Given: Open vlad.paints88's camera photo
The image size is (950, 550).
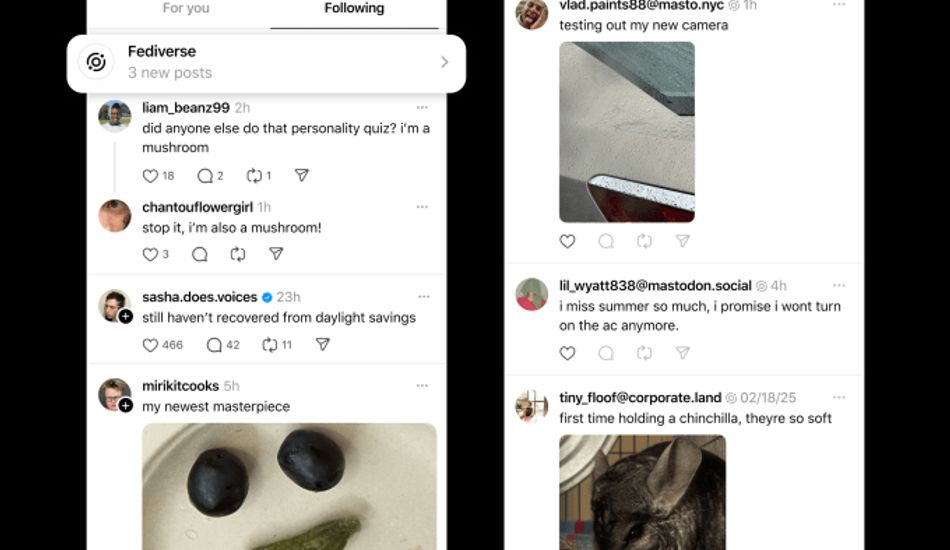Looking at the screenshot, I should 626,131.
